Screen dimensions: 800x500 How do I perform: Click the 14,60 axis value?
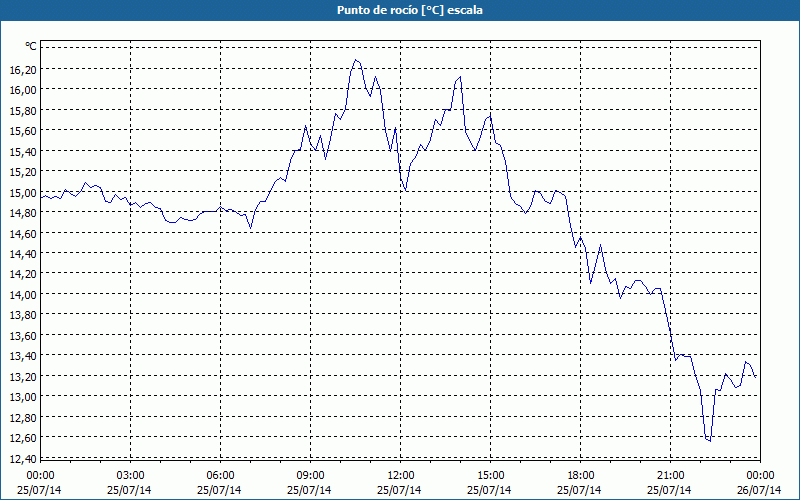[23, 233]
